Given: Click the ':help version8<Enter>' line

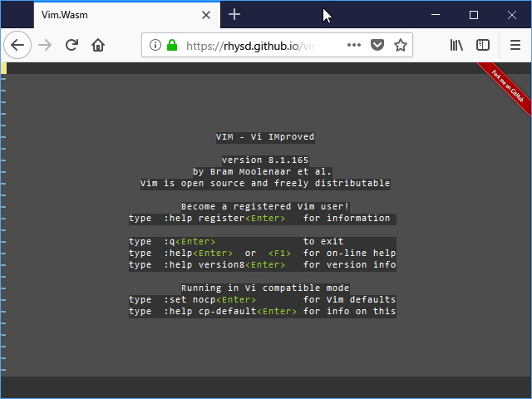Looking at the screenshot, I should click(263, 264).
